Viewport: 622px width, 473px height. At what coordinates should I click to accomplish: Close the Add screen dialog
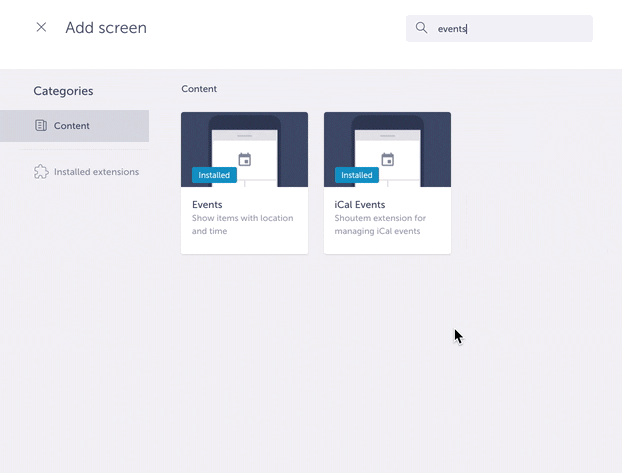pyautogui.click(x=41, y=28)
